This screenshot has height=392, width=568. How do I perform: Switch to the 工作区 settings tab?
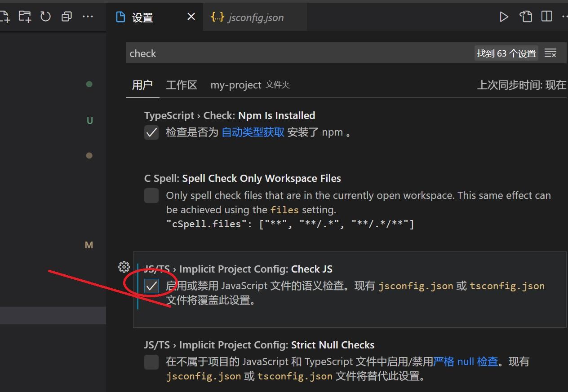point(182,85)
